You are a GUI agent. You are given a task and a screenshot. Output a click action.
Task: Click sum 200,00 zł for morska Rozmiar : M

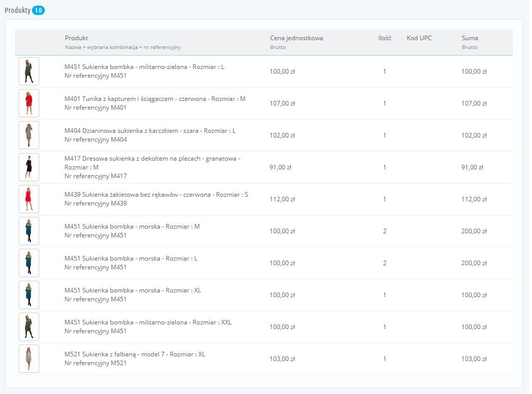474,231
